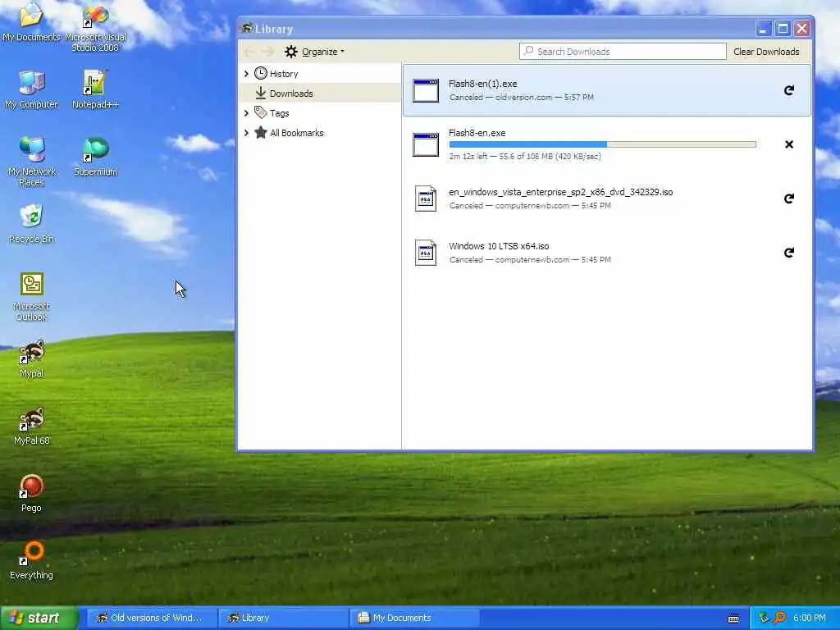The width and height of the screenshot is (840, 630).
Task: Minimize the Library window
Action: coord(764,29)
